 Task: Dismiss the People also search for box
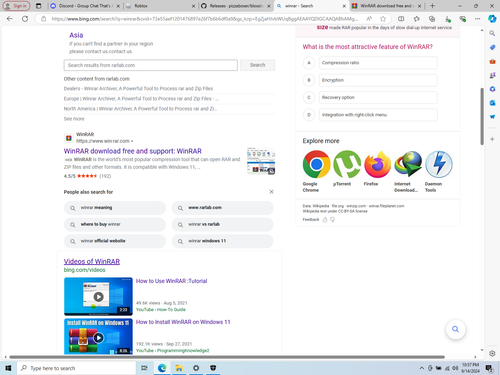[x=271, y=192]
